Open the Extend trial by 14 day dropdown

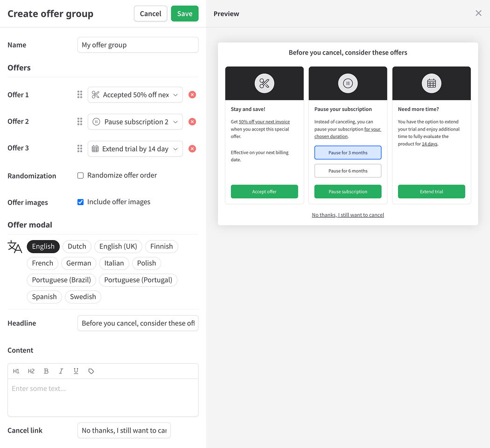[135, 149]
